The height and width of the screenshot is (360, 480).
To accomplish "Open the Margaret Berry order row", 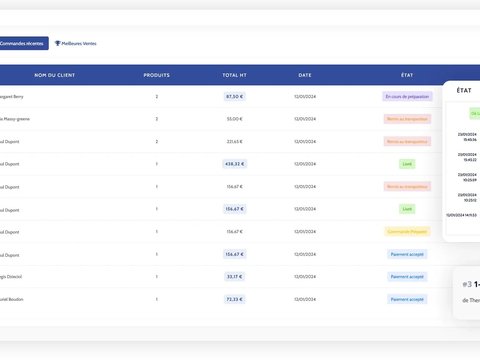I will pos(220,96).
